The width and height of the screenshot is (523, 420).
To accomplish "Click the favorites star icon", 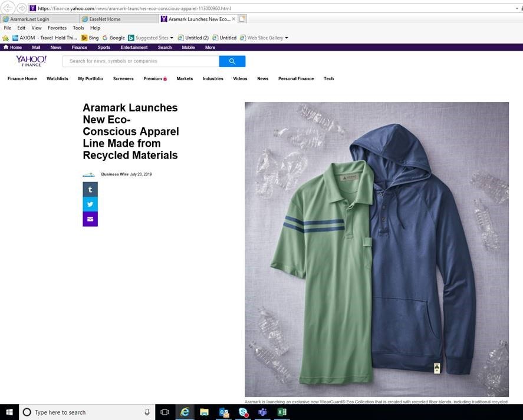I will [x=6, y=37].
